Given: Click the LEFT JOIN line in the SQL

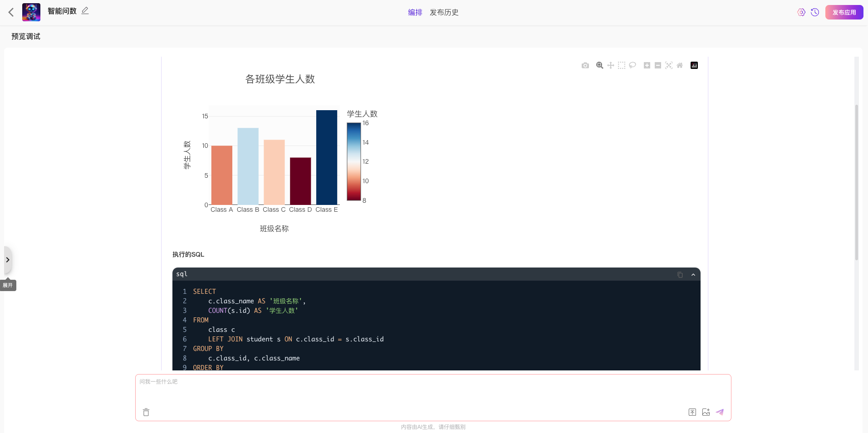Looking at the screenshot, I should tap(296, 339).
